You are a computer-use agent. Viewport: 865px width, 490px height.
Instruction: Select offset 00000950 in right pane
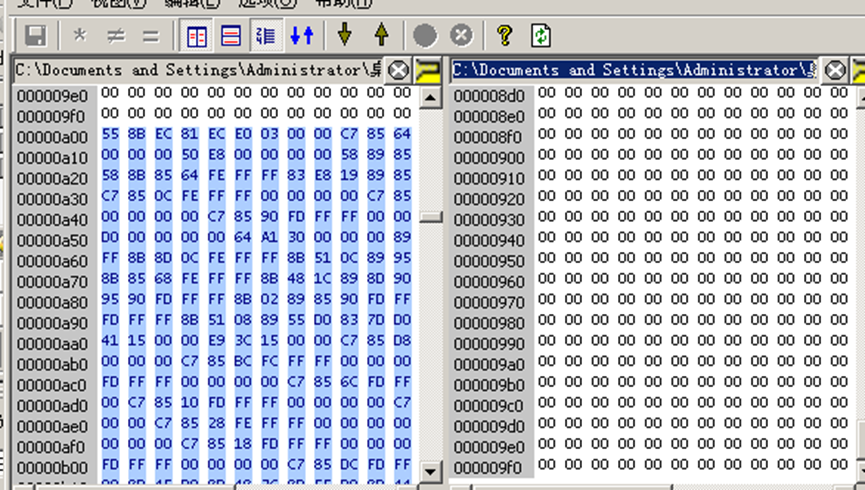pyautogui.click(x=489, y=261)
